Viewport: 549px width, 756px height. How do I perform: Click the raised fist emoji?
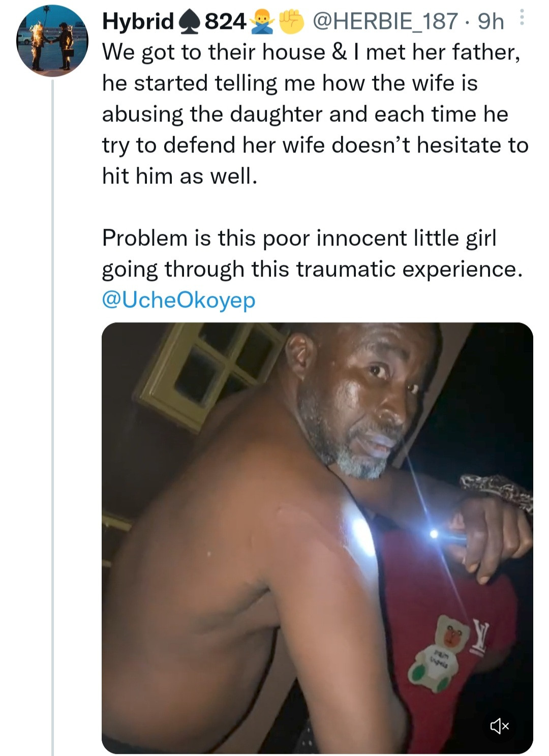[291, 22]
